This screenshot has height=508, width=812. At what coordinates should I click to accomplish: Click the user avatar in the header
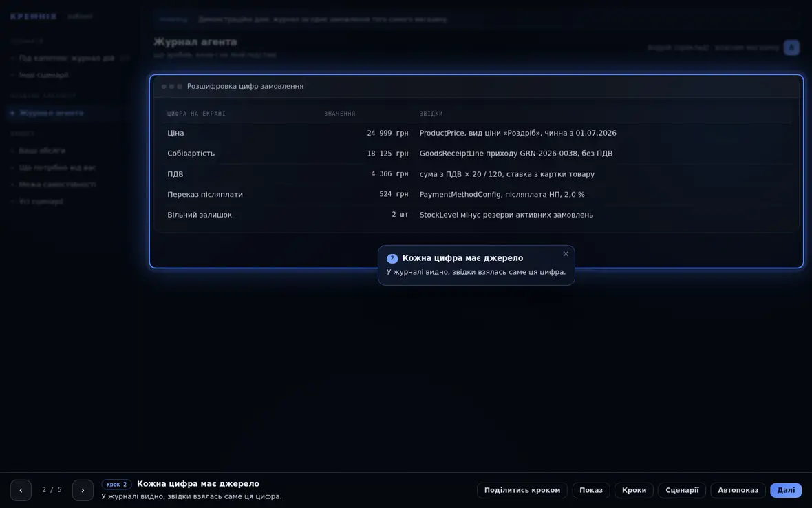coord(791,47)
